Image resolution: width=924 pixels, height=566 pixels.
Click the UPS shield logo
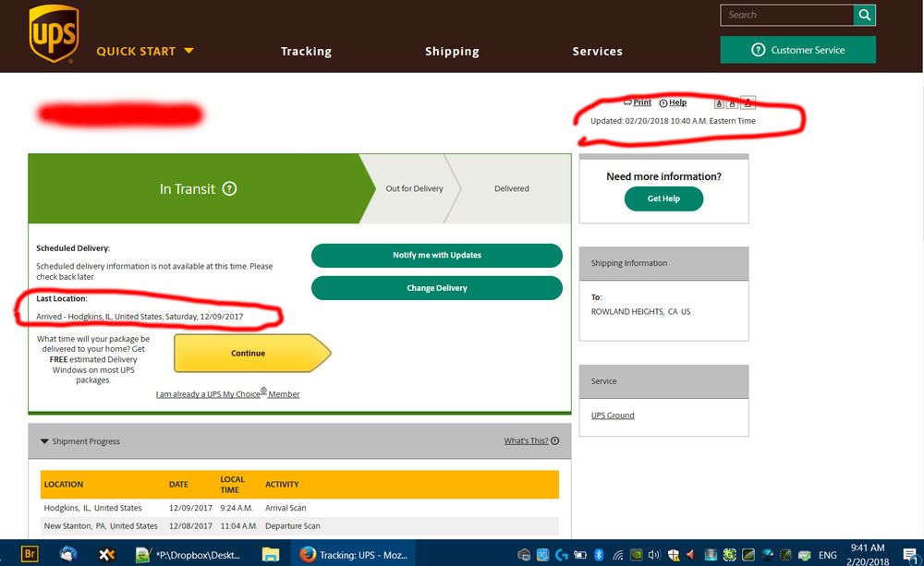click(x=54, y=33)
